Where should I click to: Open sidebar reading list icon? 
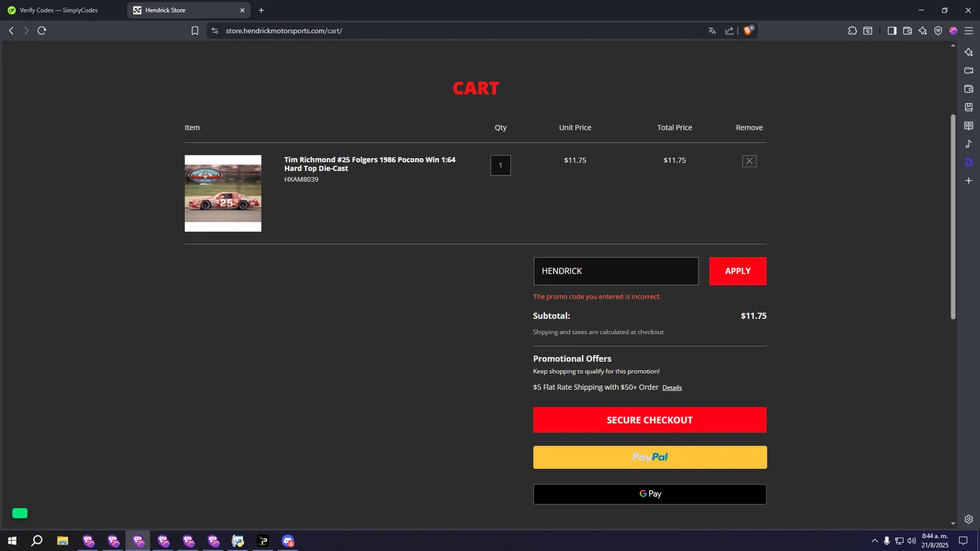pos(969,125)
